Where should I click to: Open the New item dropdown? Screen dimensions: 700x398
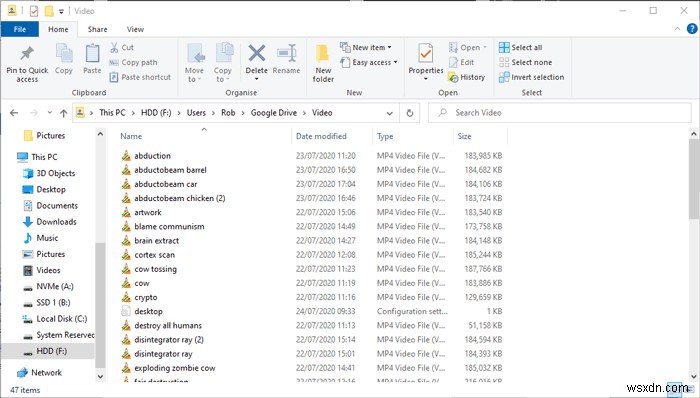366,47
